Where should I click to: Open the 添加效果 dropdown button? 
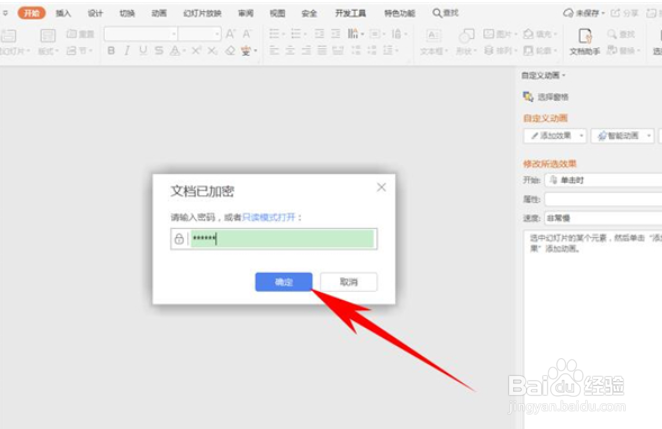click(x=555, y=136)
